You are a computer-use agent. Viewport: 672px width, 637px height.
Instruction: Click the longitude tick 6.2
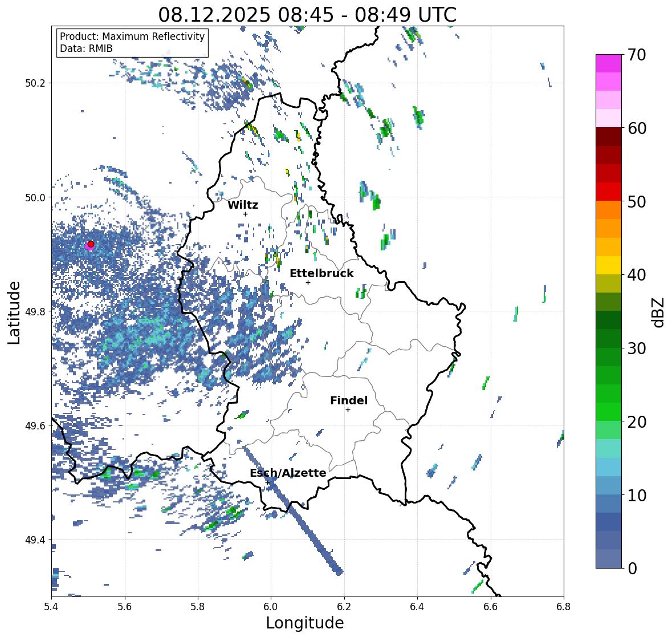pos(344,607)
